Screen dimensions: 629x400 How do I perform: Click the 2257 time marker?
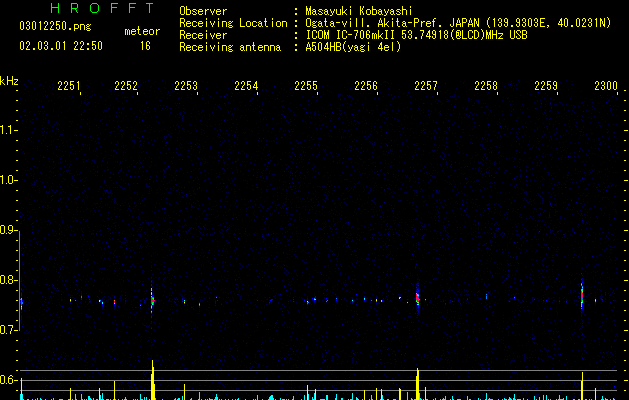(x=426, y=86)
